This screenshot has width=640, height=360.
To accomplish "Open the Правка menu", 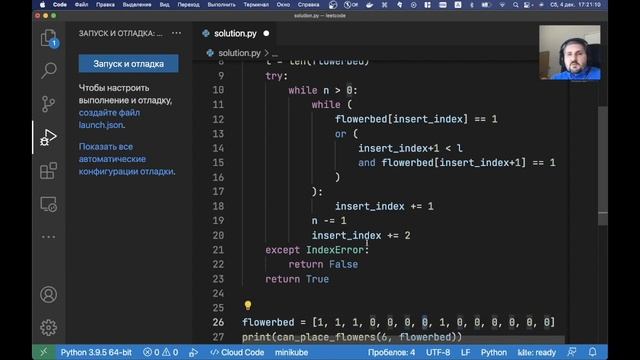I will pyautogui.click(x=105, y=5).
